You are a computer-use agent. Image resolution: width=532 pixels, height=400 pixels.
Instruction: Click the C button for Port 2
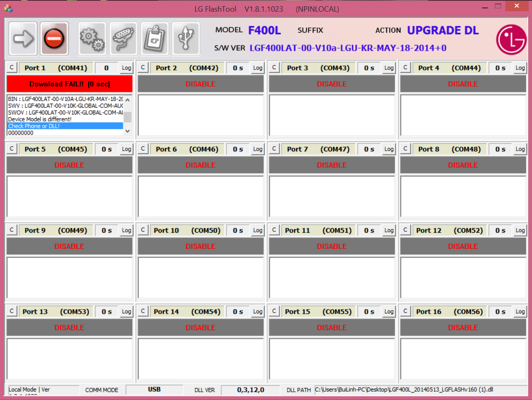click(143, 67)
